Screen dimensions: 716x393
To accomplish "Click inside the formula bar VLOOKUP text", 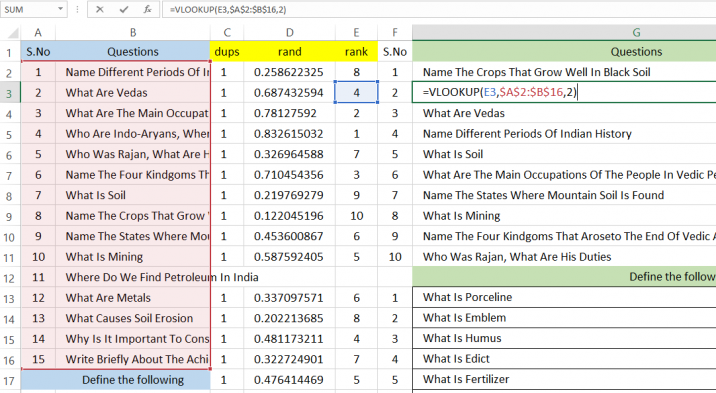I will (228, 10).
